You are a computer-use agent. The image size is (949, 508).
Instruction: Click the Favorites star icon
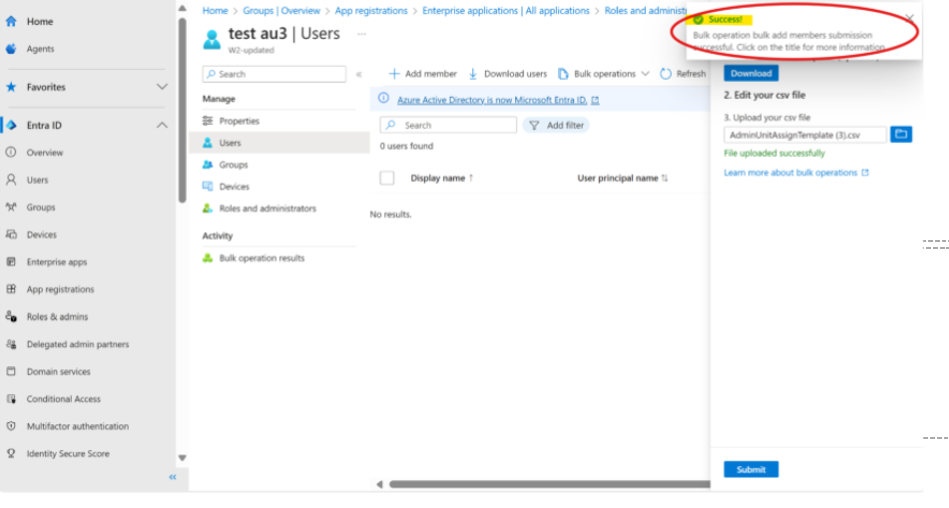click(11, 87)
